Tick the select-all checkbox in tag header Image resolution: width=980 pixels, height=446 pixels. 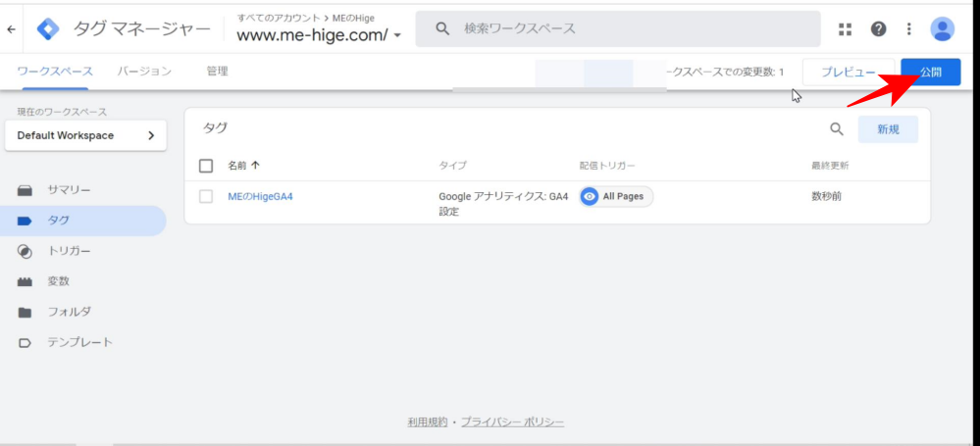[x=206, y=166]
